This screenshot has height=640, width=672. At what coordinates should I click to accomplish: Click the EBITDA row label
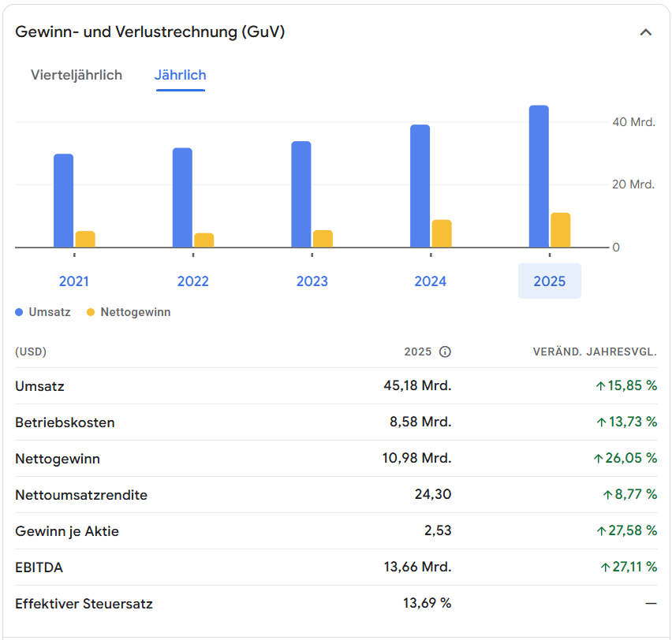39,567
